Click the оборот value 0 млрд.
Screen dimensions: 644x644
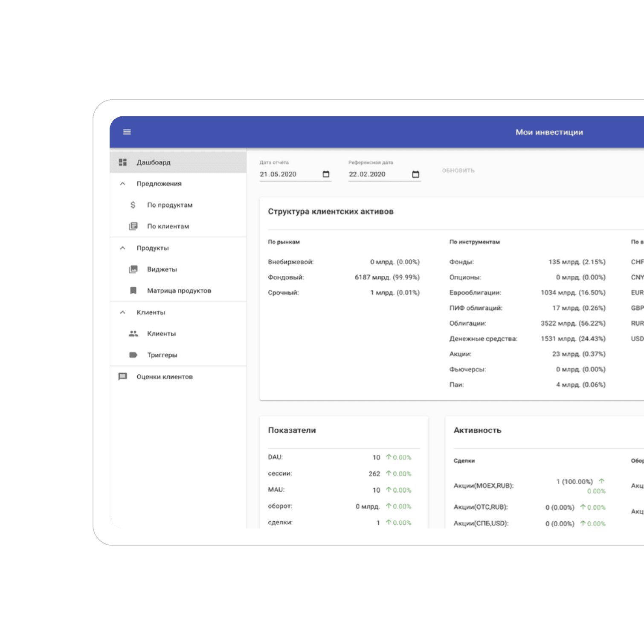coord(367,506)
